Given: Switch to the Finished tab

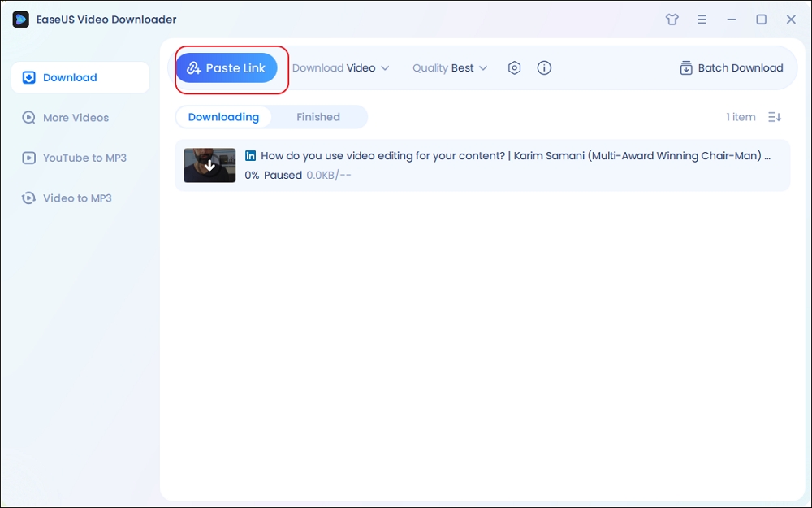Looking at the screenshot, I should click(x=318, y=117).
